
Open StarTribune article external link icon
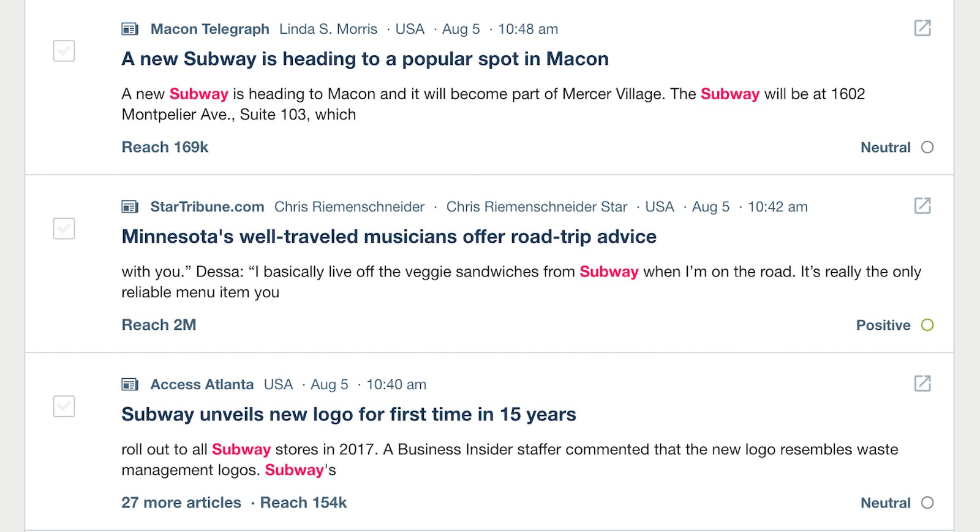922,206
